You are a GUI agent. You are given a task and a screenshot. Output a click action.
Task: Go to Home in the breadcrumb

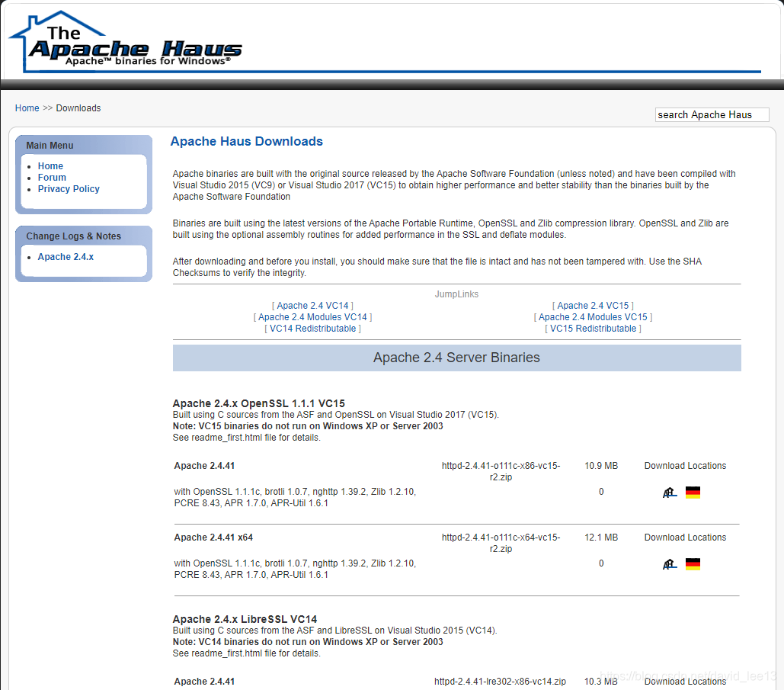pyautogui.click(x=27, y=108)
